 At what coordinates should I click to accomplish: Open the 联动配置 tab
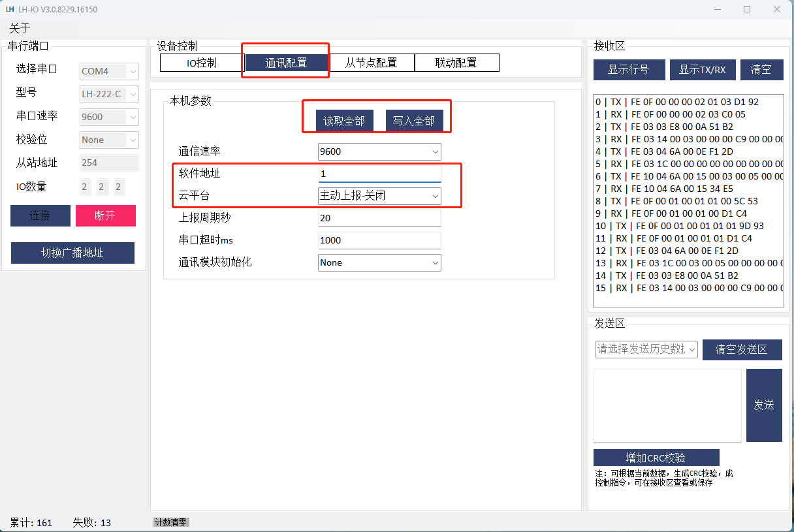coord(456,63)
